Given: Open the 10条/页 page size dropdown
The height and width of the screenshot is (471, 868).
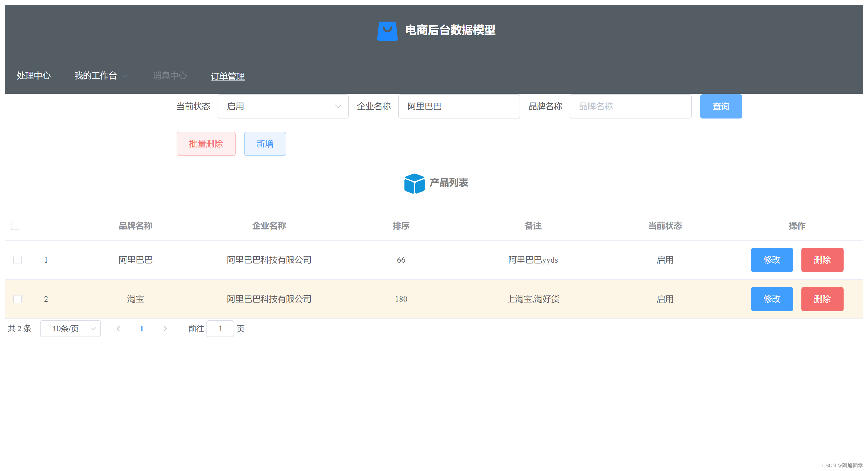Looking at the screenshot, I should click(x=71, y=328).
